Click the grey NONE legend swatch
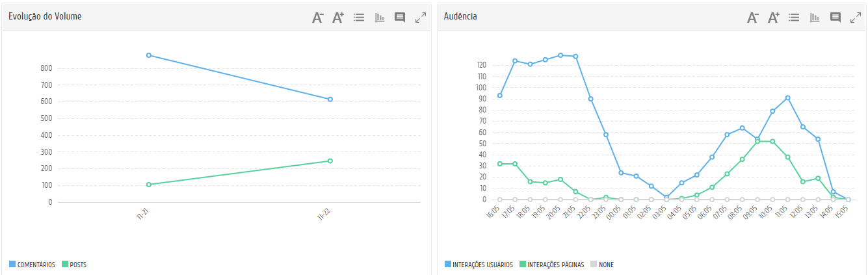The width and height of the screenshot is (868, 275). coord(594,265)
